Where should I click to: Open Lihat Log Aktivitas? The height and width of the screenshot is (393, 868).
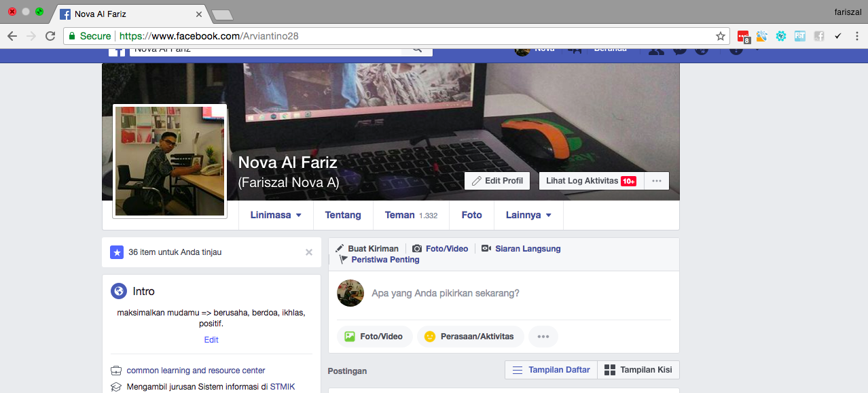click(590, 180)
